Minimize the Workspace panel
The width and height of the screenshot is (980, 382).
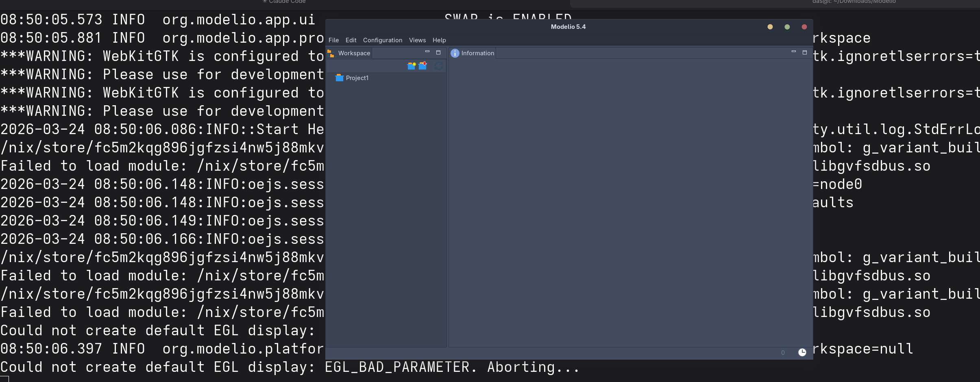coord(427,52)
